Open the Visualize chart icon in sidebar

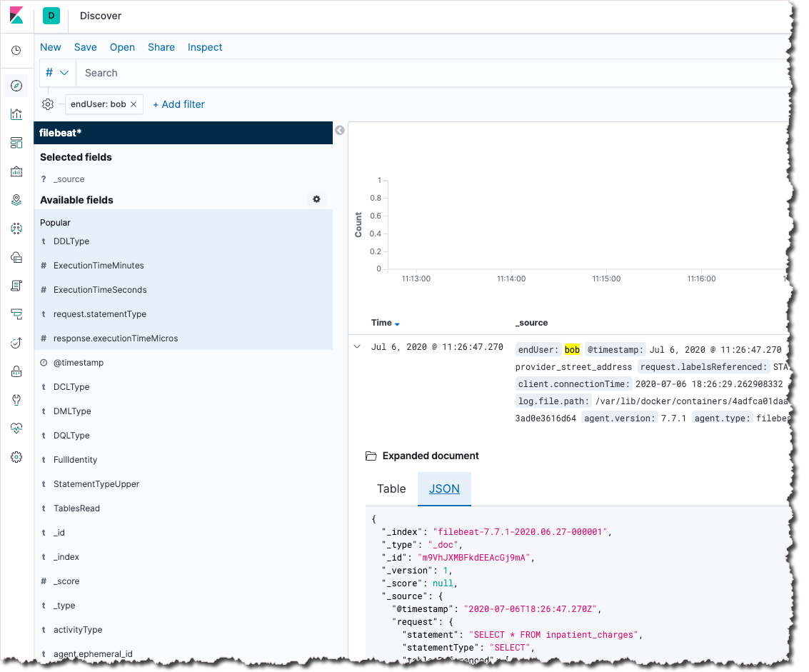(x=16, y=114)
